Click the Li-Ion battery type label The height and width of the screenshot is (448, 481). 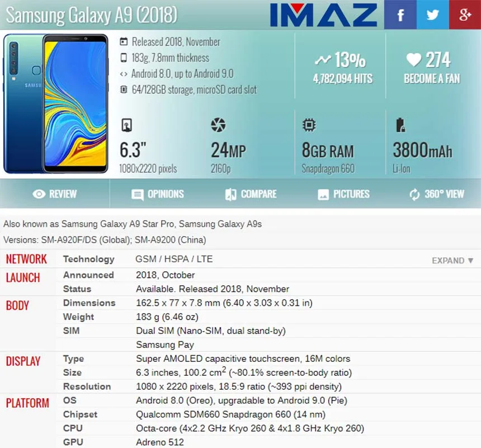pos(401,168)
